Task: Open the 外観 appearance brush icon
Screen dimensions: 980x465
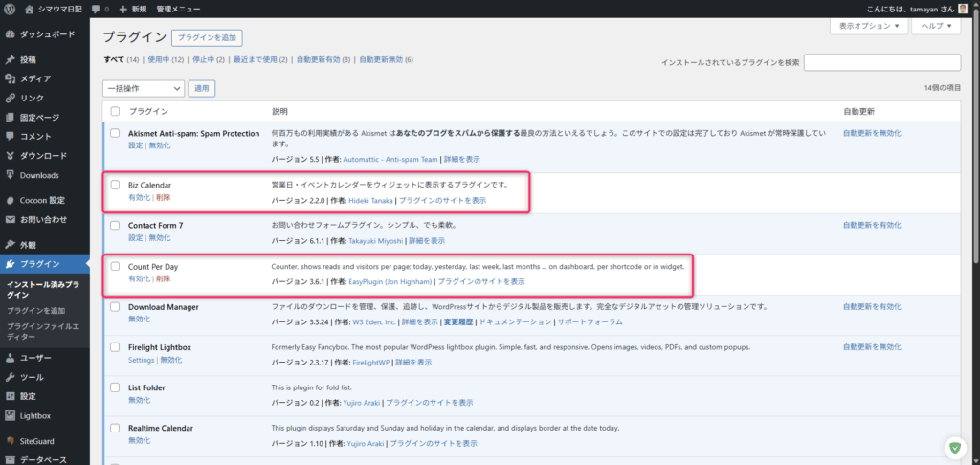Action: [x=11, y=244]
